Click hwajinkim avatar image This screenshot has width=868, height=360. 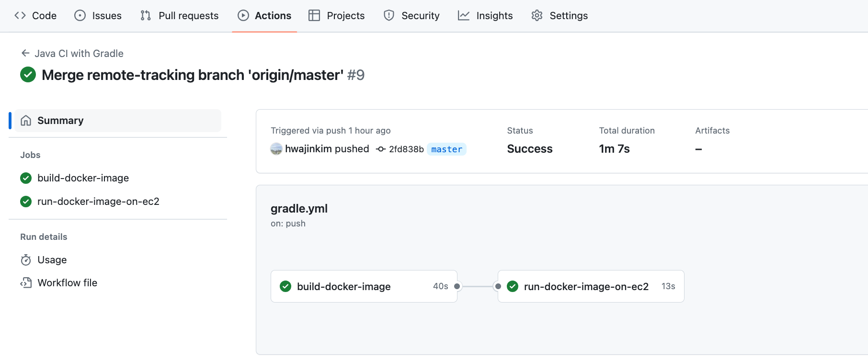(276, 149)
